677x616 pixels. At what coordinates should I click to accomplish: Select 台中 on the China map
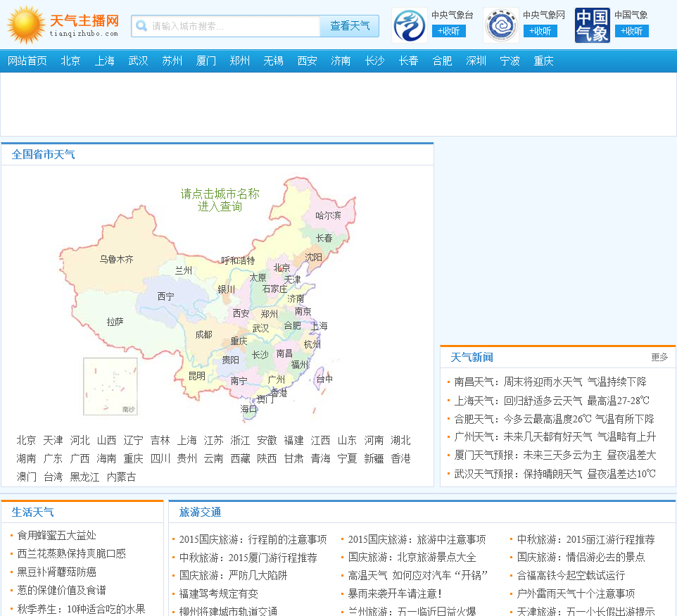coord(324,379)
